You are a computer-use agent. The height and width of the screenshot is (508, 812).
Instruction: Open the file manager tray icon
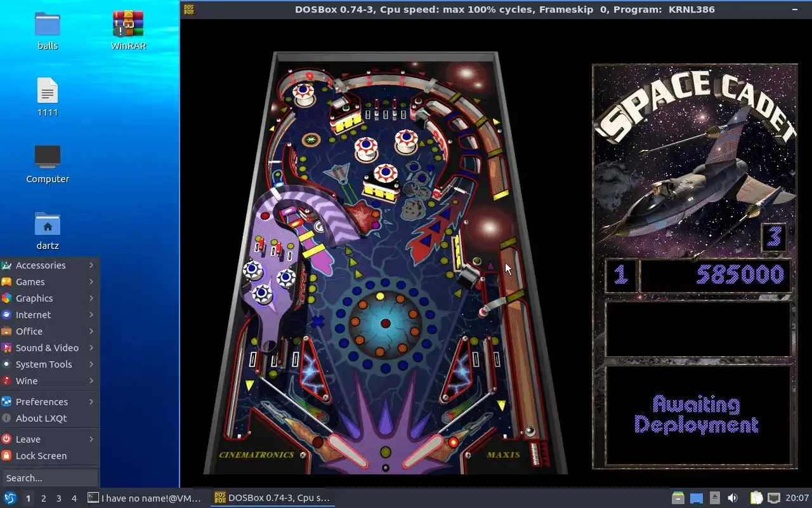(678, 498)
